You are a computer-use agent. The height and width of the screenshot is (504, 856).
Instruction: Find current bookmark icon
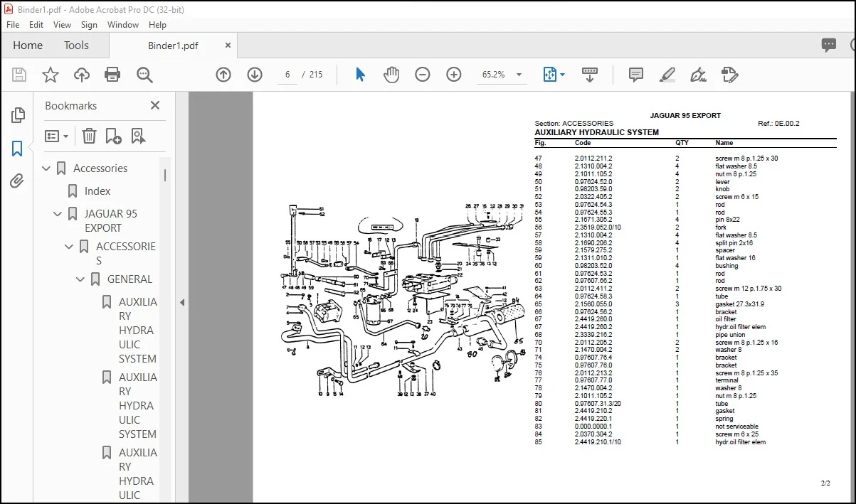tap(137, 136)
